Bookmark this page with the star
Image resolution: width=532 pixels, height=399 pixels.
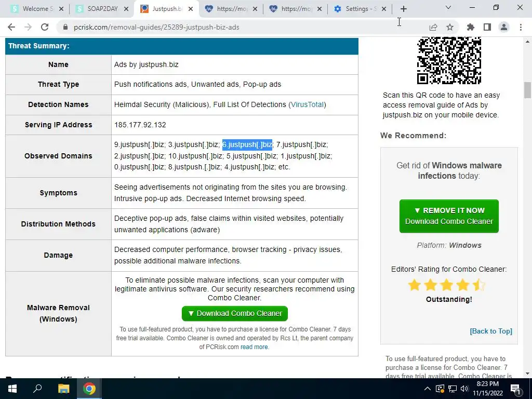449,27
